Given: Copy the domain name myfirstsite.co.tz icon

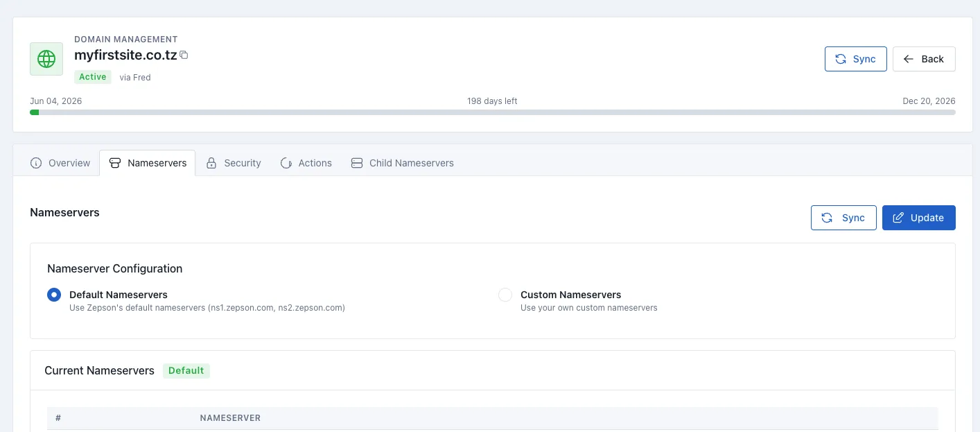Looking at the screenshot, I should 184,55.
